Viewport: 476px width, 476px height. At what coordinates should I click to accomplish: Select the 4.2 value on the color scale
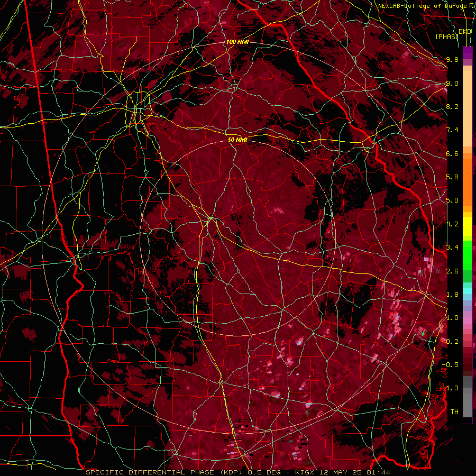point(452,224)
